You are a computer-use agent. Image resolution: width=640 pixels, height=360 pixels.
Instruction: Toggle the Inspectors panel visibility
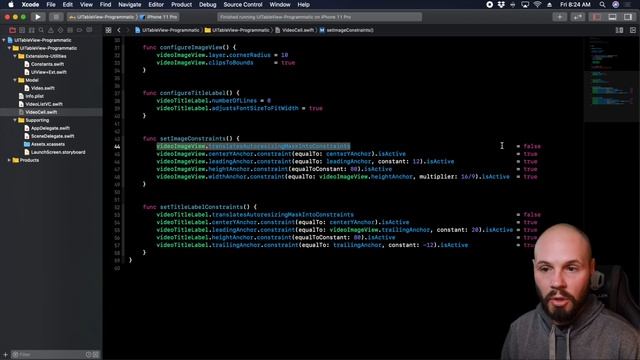pyautogui.click(x=628, y=17)
